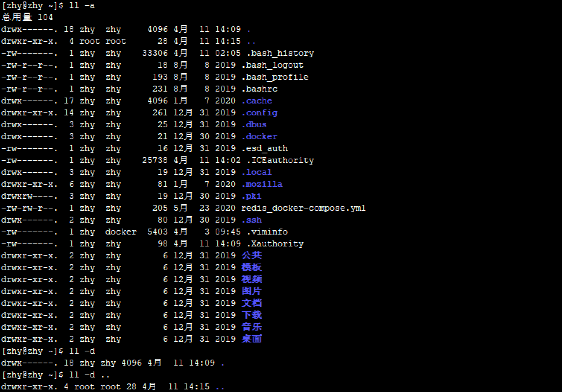Select the .bashrc file name

(260, 89)
